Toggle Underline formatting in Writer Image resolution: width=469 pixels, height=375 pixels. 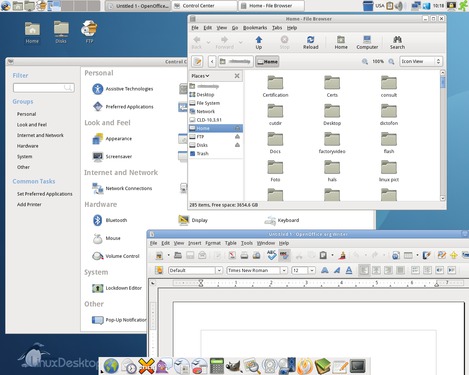pyautogui.click(x=349, y=270)
